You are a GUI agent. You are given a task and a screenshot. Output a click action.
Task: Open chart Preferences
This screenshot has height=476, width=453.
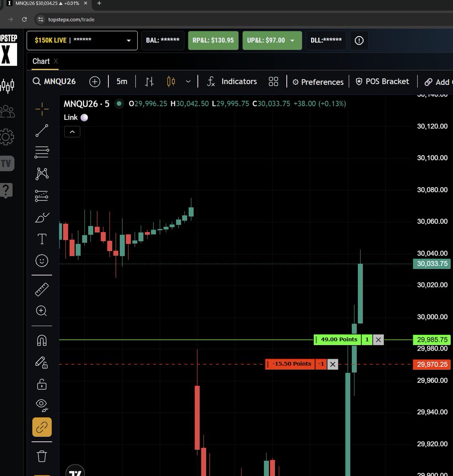pyautogui.click(x=318, y=82)
